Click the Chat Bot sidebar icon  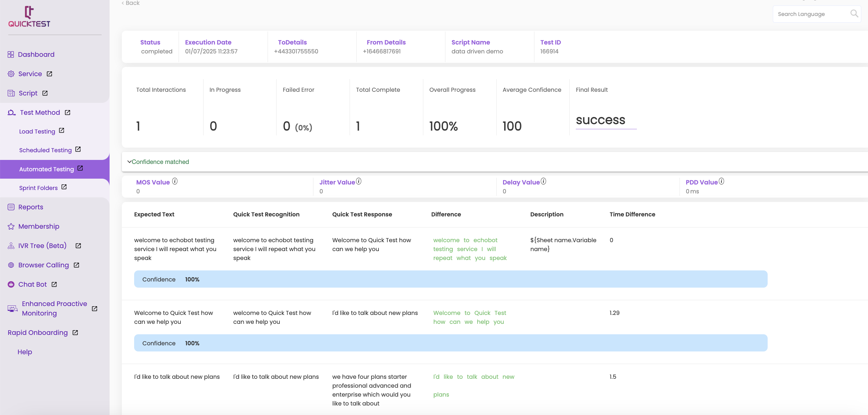(x=11, y=284)
